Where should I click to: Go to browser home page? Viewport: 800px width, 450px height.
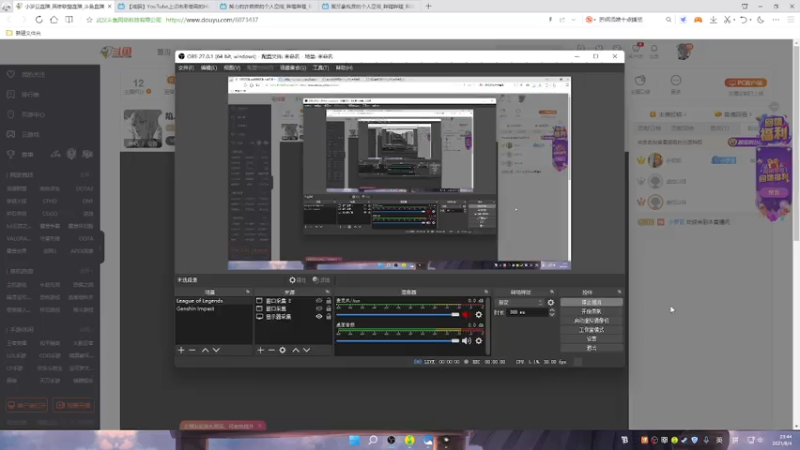click(x=54, y=19)
